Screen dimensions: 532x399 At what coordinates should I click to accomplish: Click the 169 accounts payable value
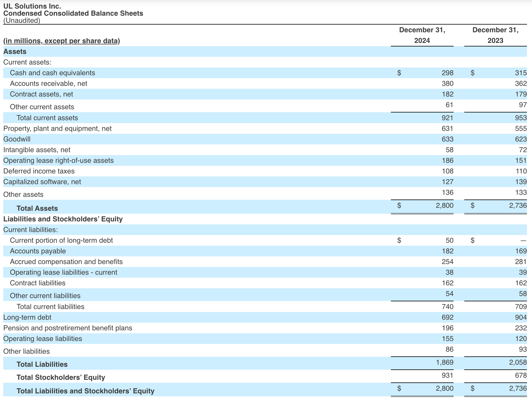(x=521, y=251)
